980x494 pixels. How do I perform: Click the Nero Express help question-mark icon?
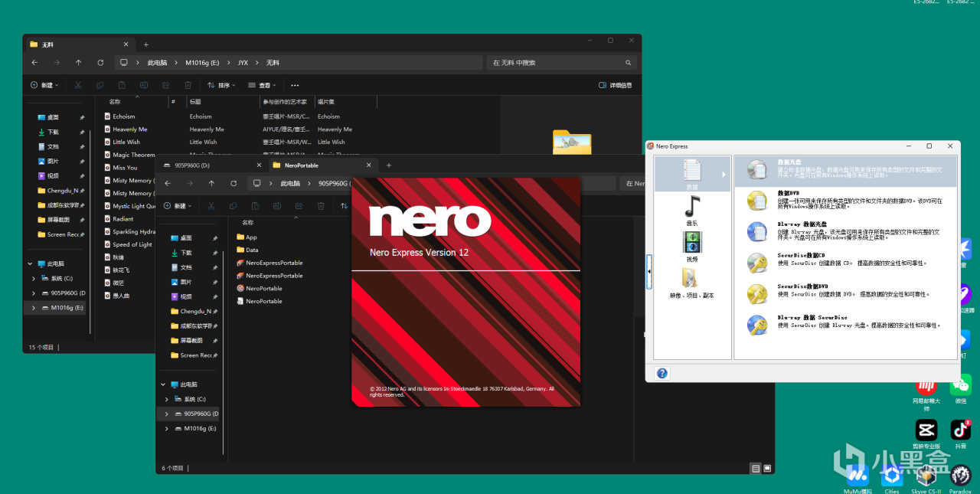click(662, 373)
